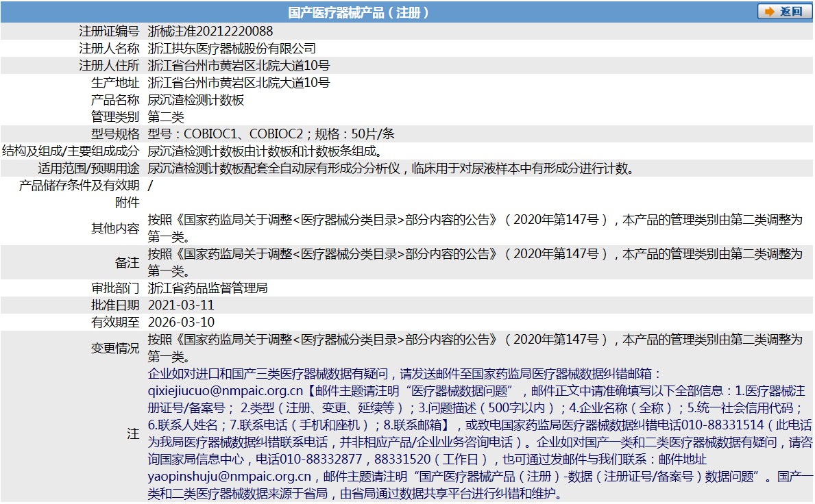815x504 pixels.
Task: Click the label 附件
Action: [x=127, y=203]
